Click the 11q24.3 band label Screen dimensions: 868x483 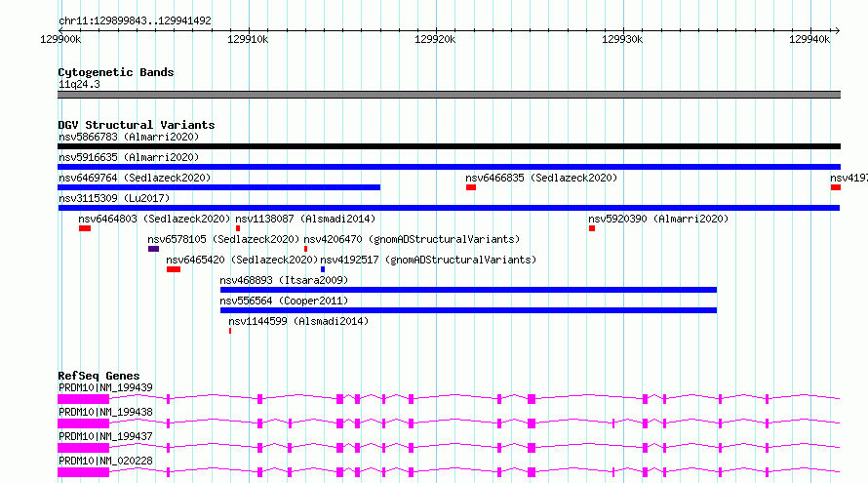[x=79, y=84]
